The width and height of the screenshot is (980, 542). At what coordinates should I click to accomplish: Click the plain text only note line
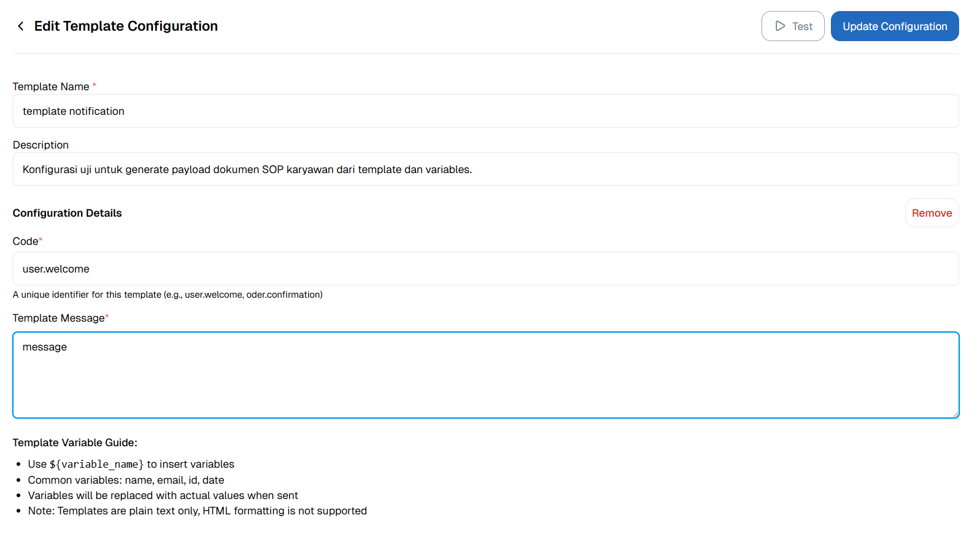[197, 510]
